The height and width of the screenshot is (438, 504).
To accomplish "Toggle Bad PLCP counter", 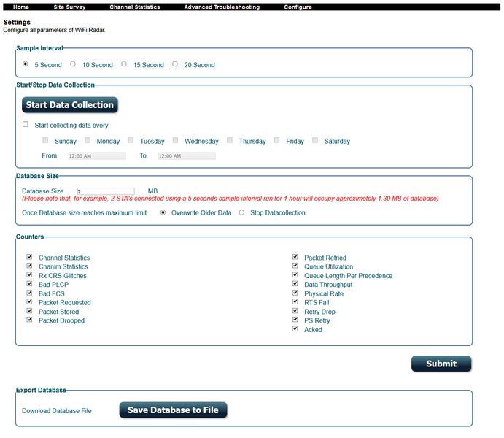I will point(29,284).
